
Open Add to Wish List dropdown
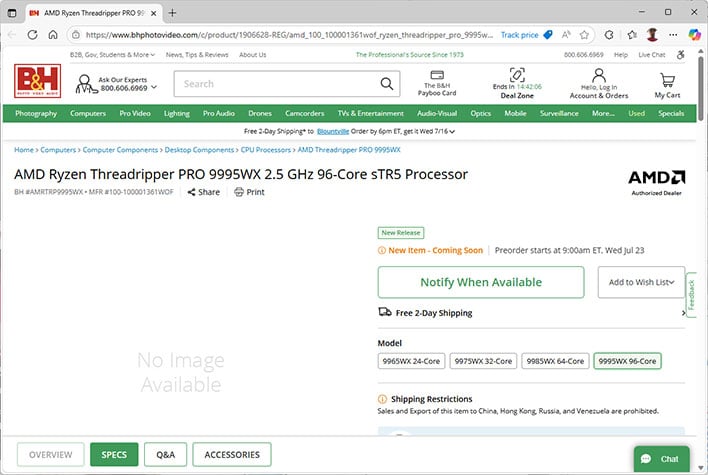point(641,282)
